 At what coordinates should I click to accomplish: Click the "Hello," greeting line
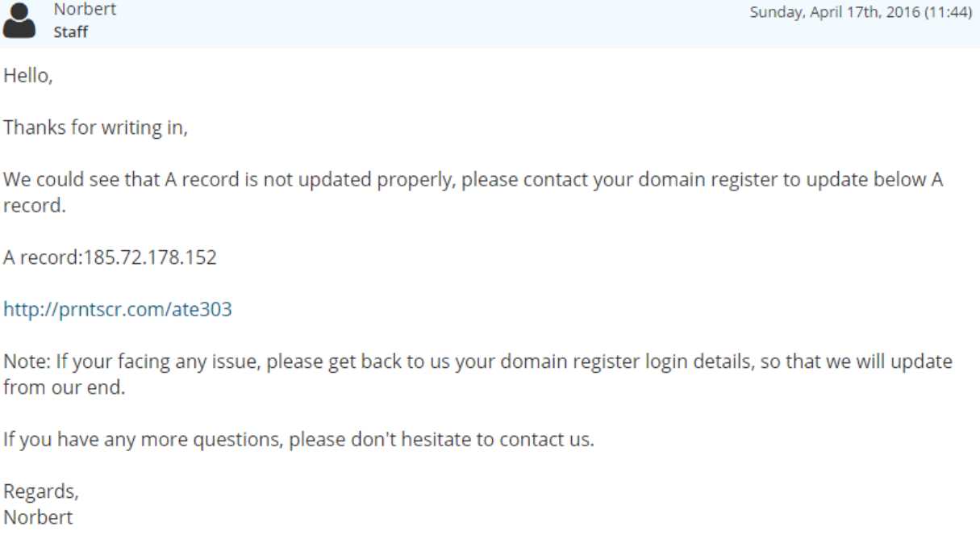point(28,76)
